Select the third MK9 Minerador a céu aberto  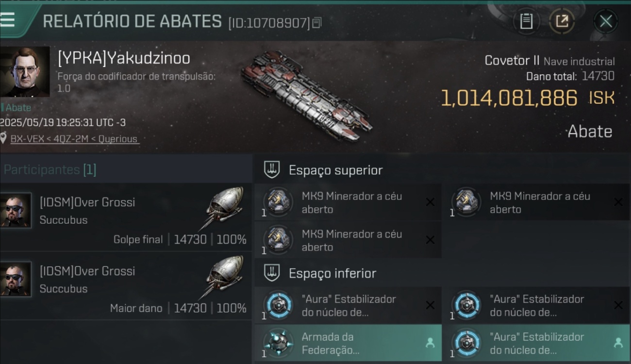tap(348, 240)
